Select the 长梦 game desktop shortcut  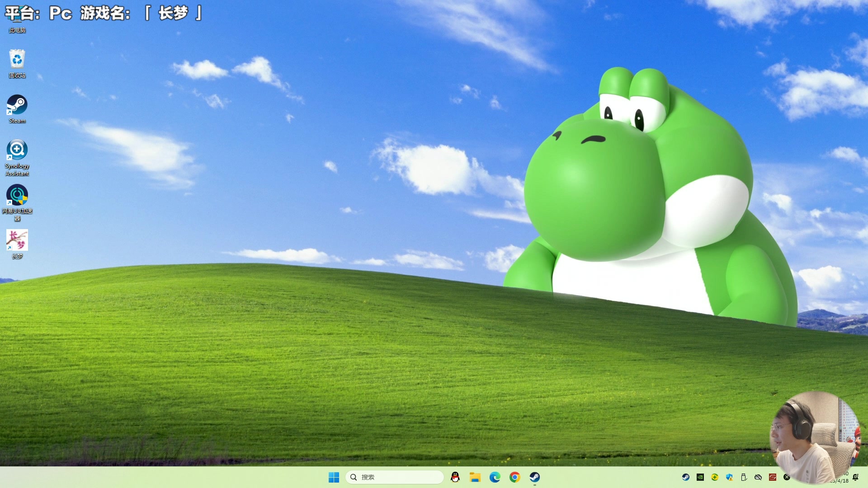click(17, 244)
